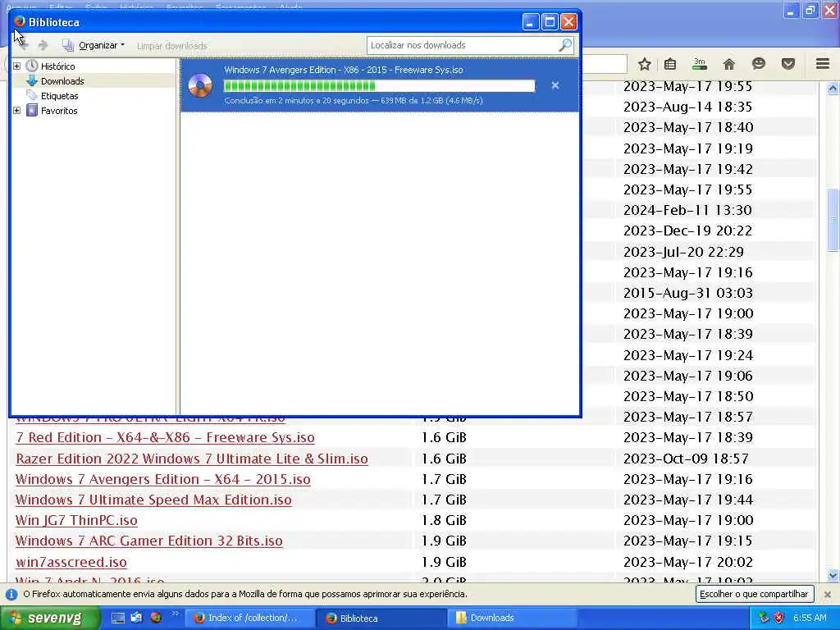Viewport: 840px width, 630px height.
Task: Click the 6:55 AM taskbar clock
Action: click(810, 619)
